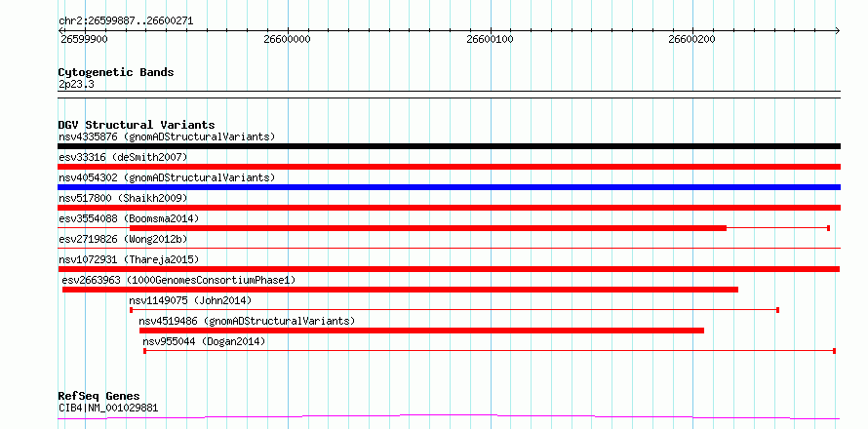This screenshot has height=429, width=868.
Task: Open the esv33316 (deSmith2007) label
Action: [x=123, y=157]
